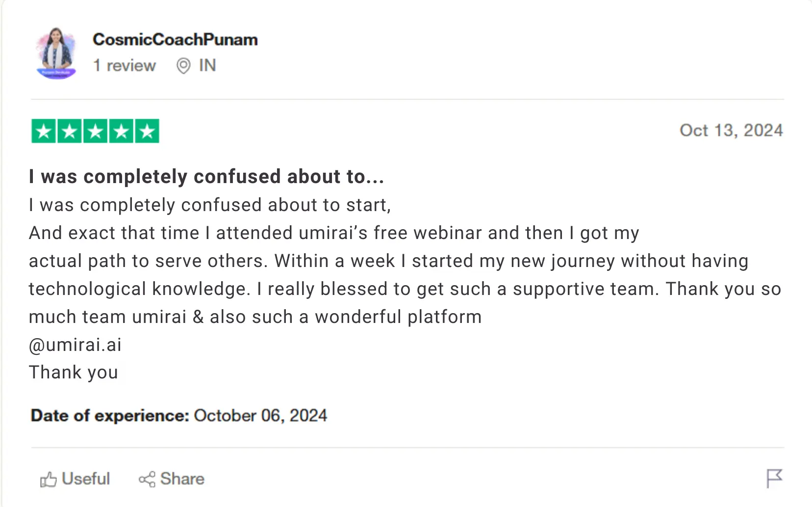Click the Oct 13, 2024 review date
The width and height of the screenshot is (812, 507).
[731, 131]
